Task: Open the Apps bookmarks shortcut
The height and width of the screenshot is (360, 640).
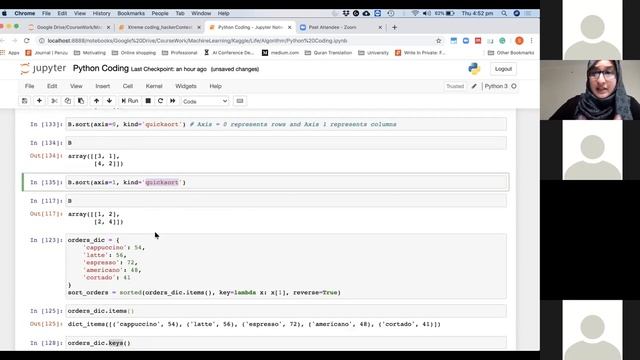Action: [11, 53]
